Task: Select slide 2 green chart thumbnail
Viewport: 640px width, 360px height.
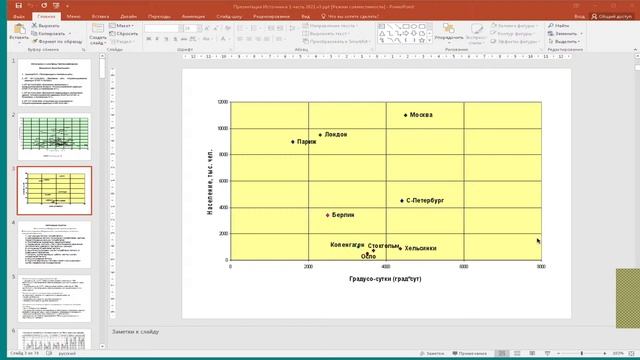Action: click(54, 137)
